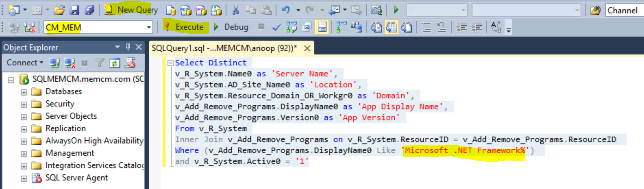Click the 'Microsoft .NET Framework%' string
Image resolution: width=644 pixels, height=189 pixels.
point(466,150)
